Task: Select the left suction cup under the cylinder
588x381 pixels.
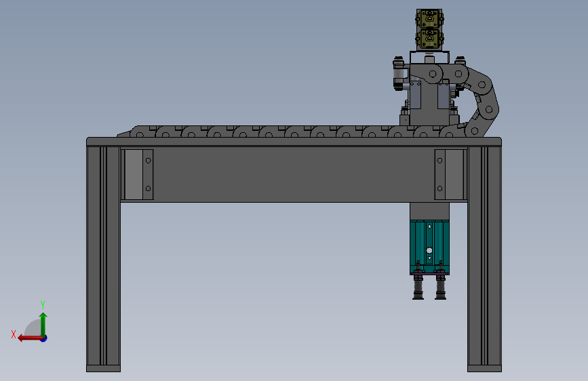Action: (x=418, y=289)
